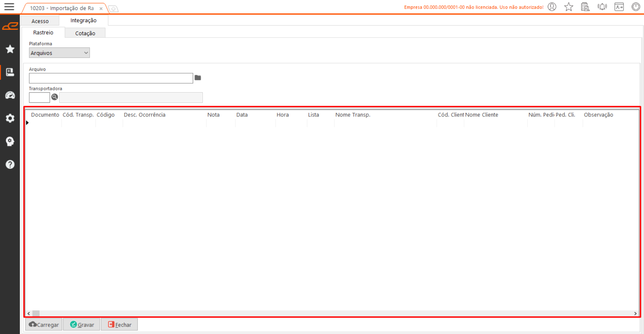The image size is (644, 334).
Task: Click the power icon in top bar
Action: (x=636, y=7)
